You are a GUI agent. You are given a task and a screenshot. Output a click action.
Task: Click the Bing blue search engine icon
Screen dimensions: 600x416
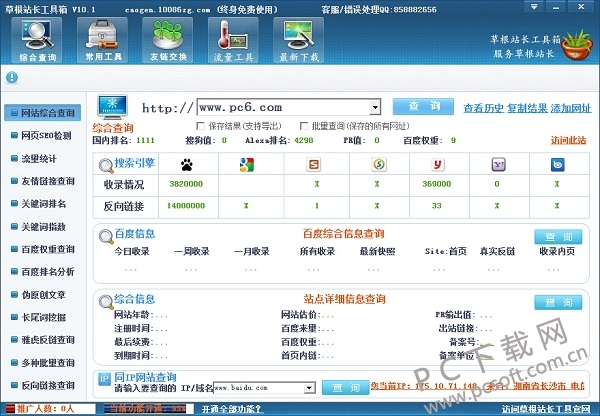(x=558, y=165)
